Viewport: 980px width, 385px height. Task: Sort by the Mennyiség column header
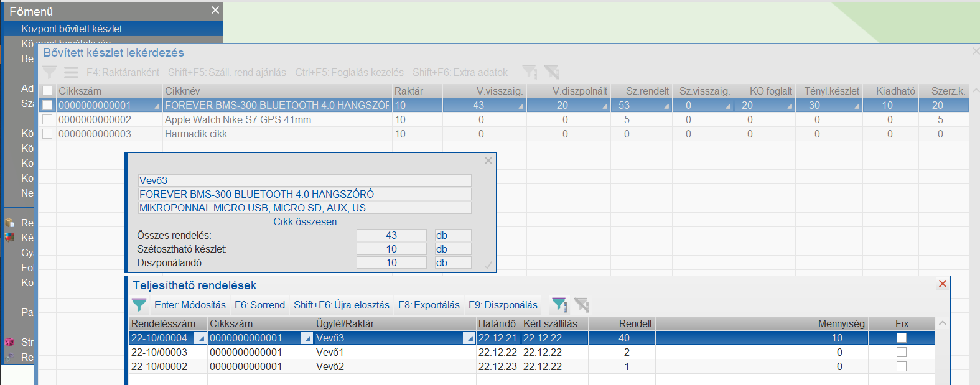(x=762, y=323)
